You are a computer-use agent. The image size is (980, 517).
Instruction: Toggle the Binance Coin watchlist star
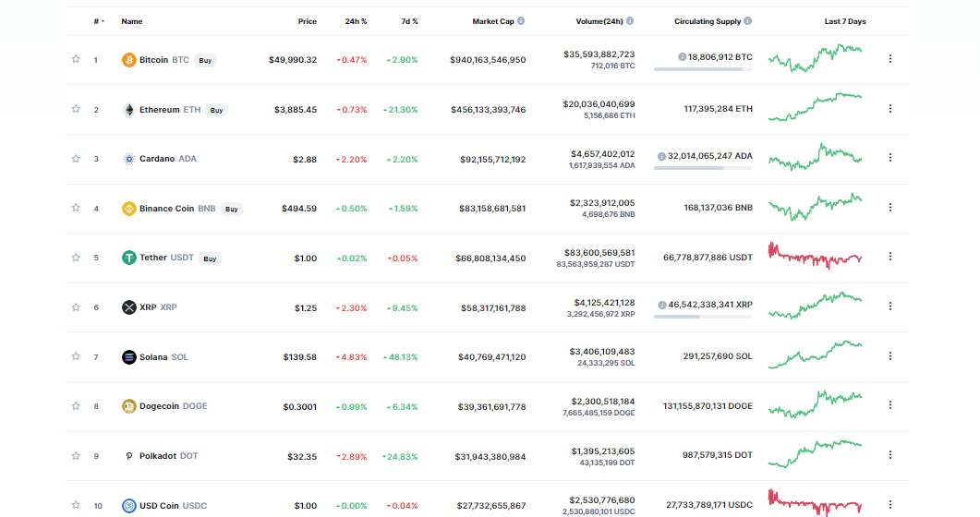(x=76, y=208)
